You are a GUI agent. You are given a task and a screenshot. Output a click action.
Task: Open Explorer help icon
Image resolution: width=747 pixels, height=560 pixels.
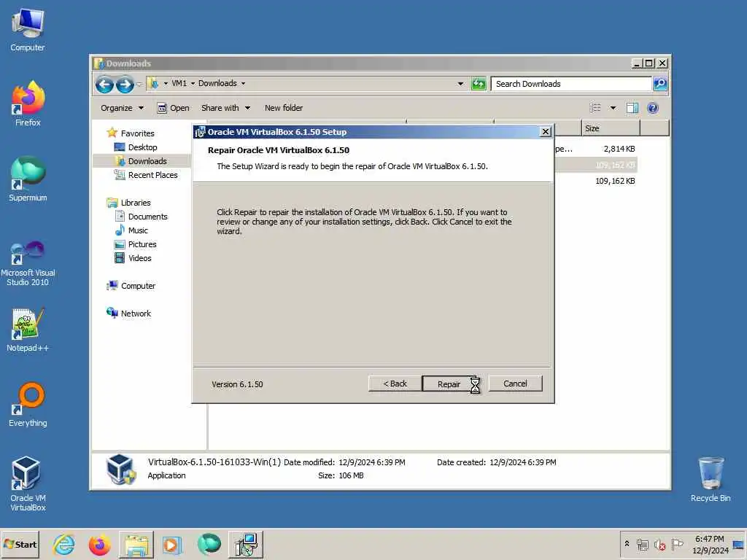653,108
